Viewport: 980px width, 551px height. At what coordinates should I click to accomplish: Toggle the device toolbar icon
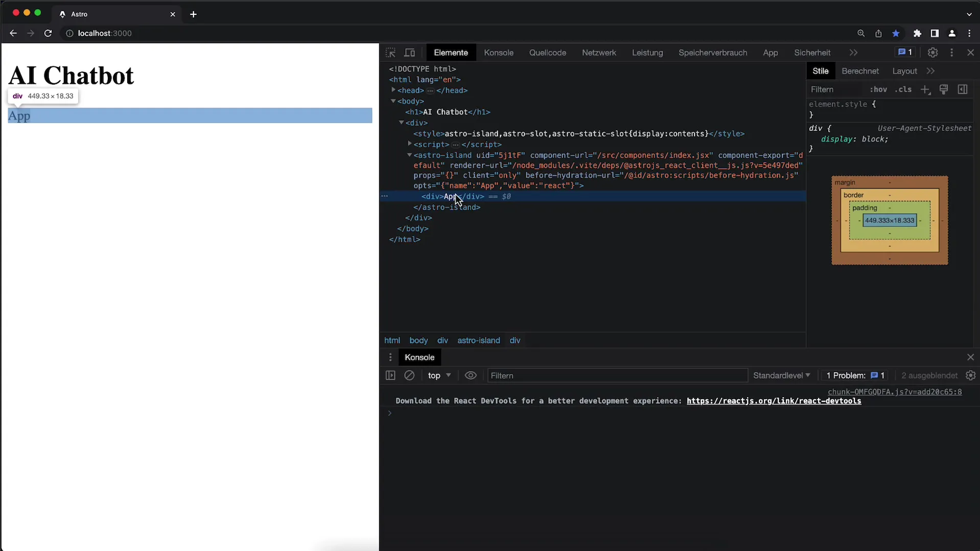point(410,53)
